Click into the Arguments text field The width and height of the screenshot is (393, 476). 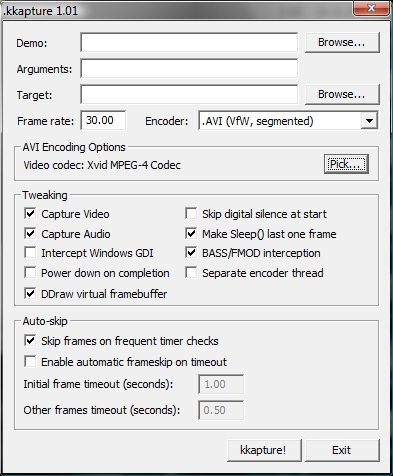point(189,68)
